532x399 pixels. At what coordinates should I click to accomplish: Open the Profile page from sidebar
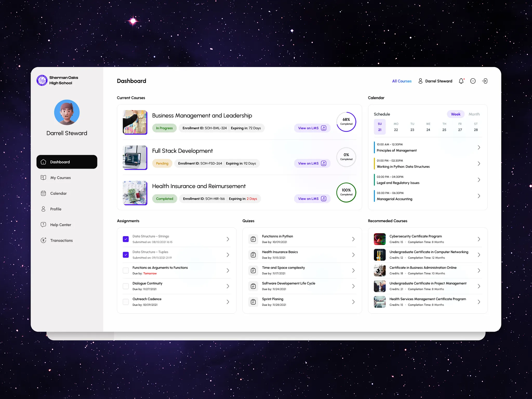(56, 209)
